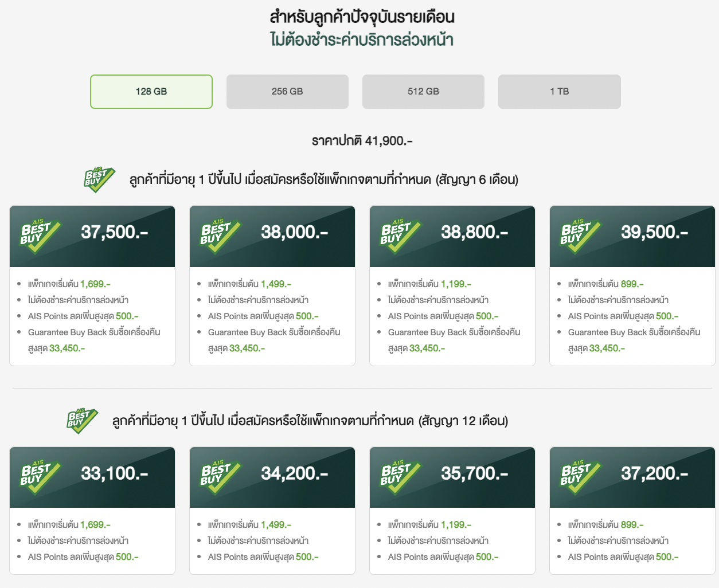Click Best Buy badge on 38,000.- card
Screen dimensions: 719x588
[x=220, y=236]
